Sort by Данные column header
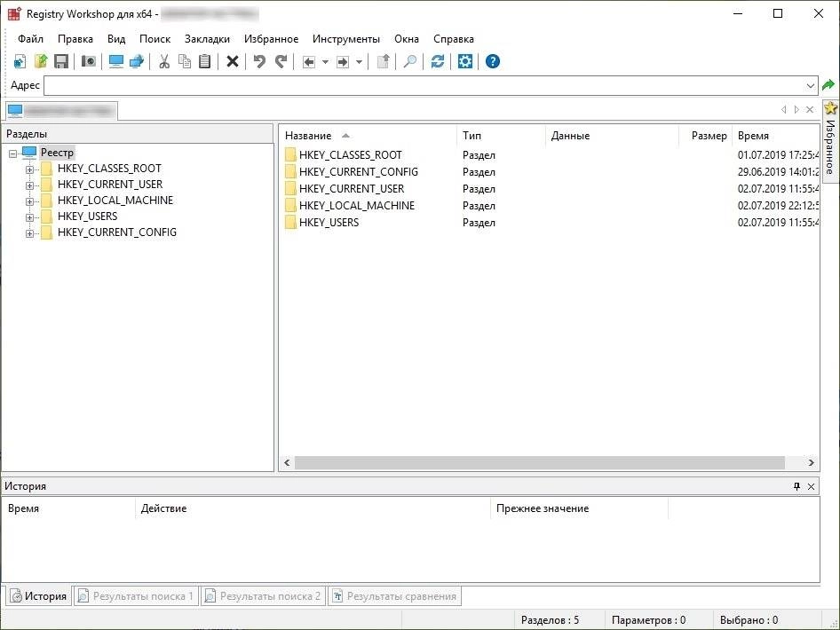Image resolution: width=840 pixels, height=630 pixels. 612,136
